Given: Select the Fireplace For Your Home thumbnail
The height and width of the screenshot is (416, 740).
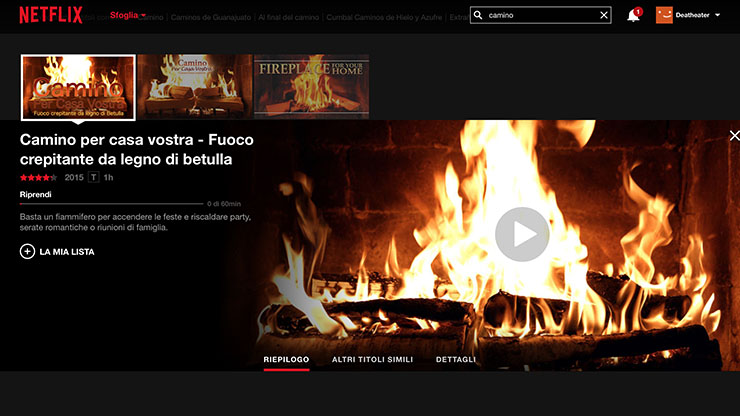Looking at the screenshot, I should click(311, 86).
